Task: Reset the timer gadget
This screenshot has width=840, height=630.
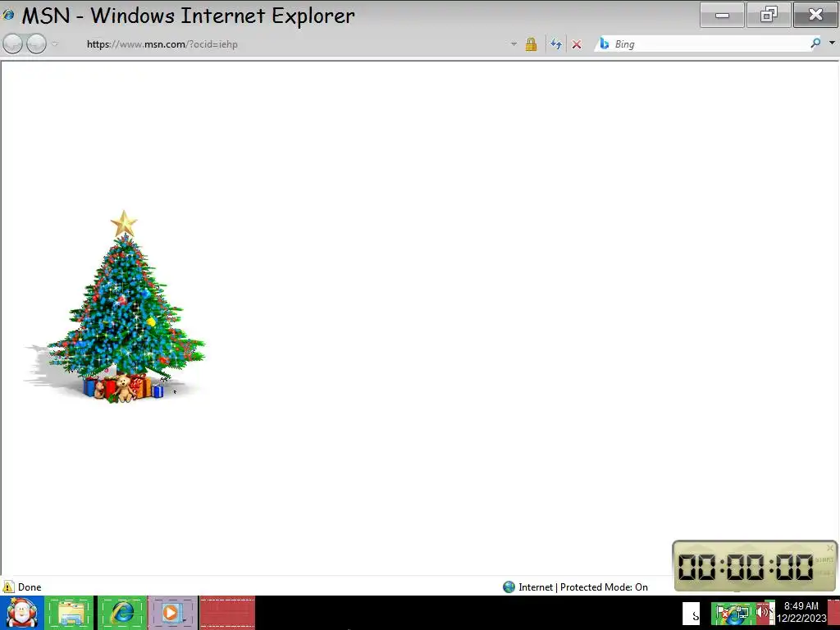Action: 824,573
